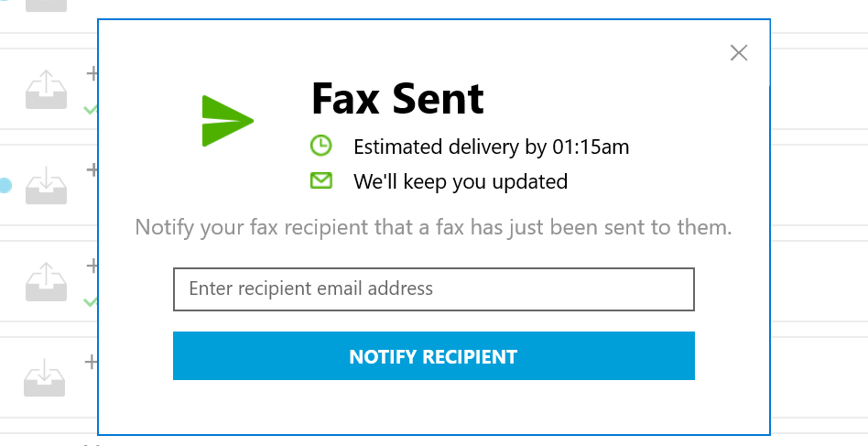
Task: Click the green clock icon by estimated delivery
Action: pos(320,147)
